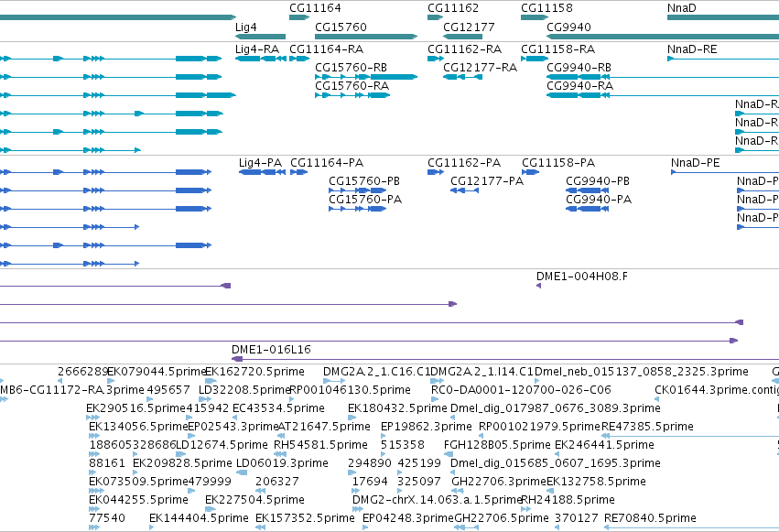The image size is (779, 532).
Task: Select the CG9940-RB transcript label
Action: tap(579, 68)
